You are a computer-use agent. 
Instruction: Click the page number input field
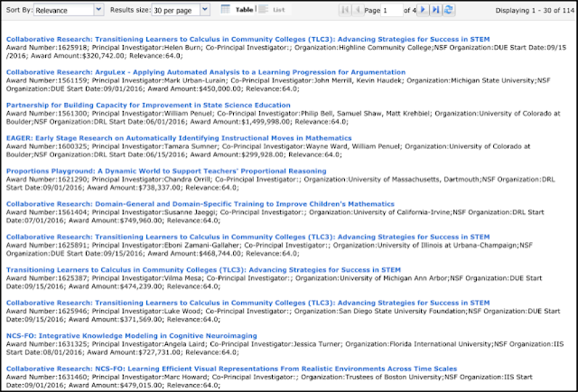point(391,10)
